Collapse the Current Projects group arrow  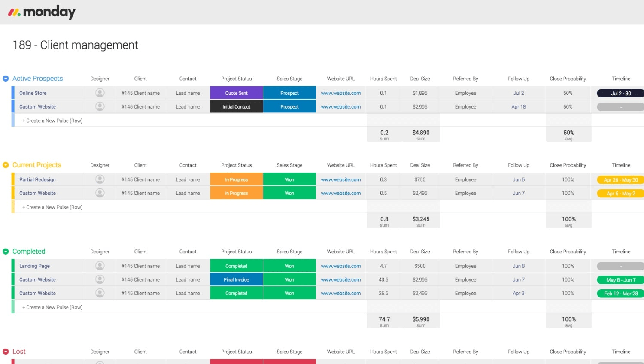pyautogui.click(x=6, y=165)
